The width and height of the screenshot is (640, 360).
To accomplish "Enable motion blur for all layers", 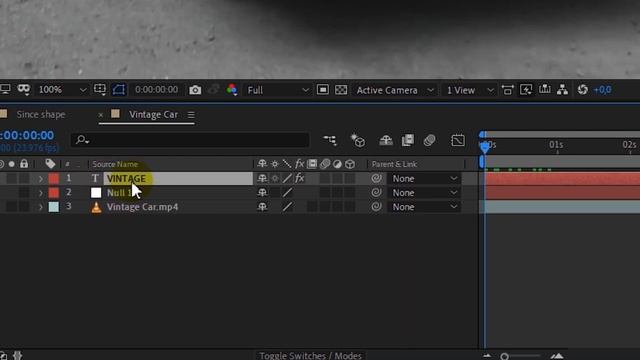I will click(x=429, y=140).
